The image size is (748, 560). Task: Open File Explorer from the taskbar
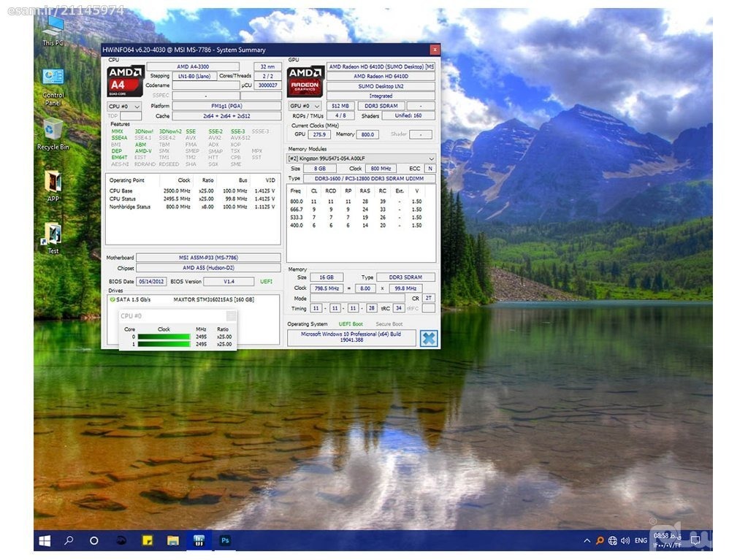(x=172, y=540)
